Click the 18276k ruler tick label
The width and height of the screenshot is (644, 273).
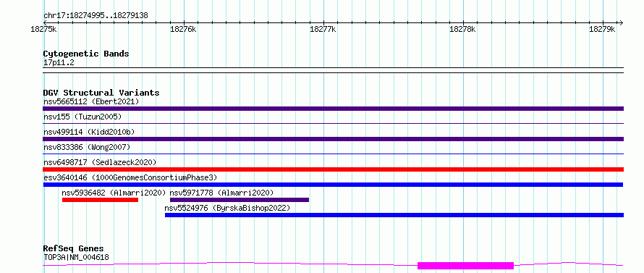(183, 29)
